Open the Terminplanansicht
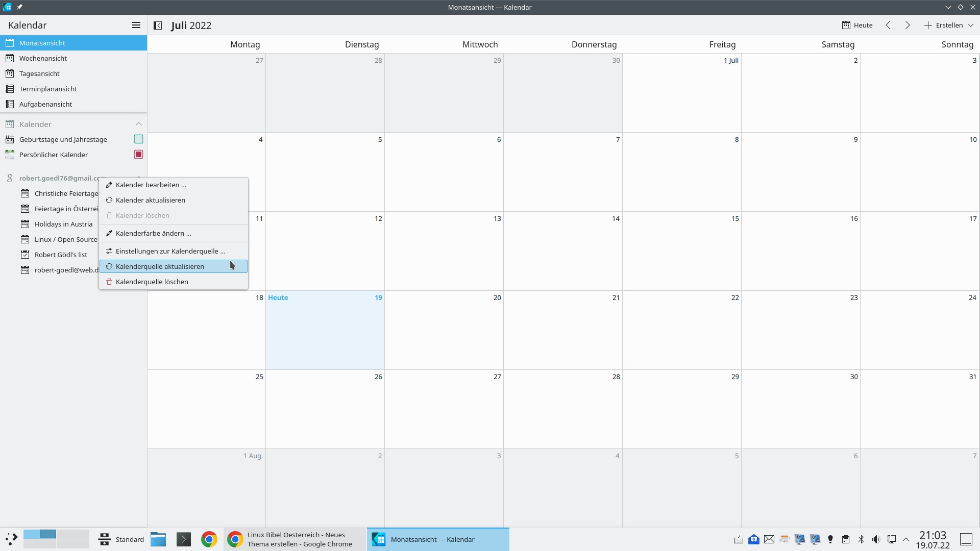Image resolution: width=980 pixels, height=551 pixels. click(x=48, y=89)
